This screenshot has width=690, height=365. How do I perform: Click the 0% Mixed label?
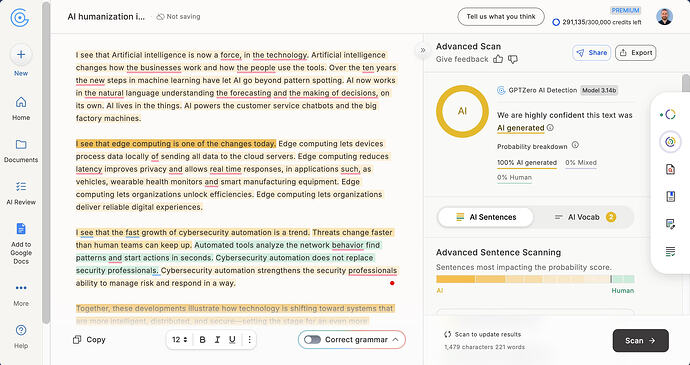click(x=581, y=162)
